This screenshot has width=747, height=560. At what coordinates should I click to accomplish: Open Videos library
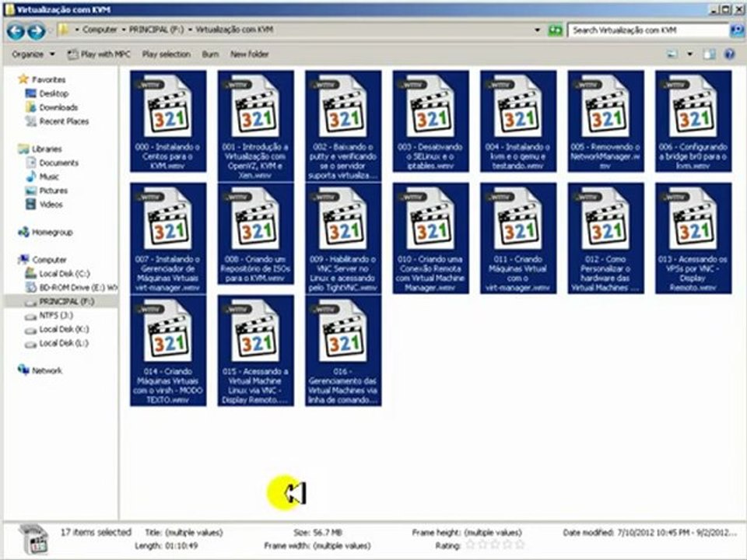click(51, 205)
